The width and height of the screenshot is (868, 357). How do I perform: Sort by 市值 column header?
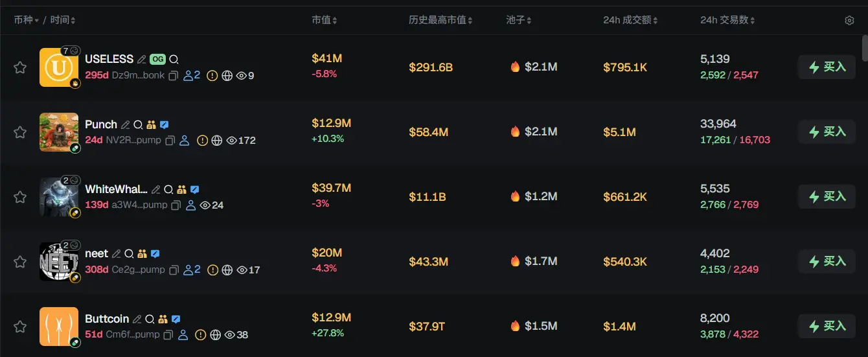point(324,21)
